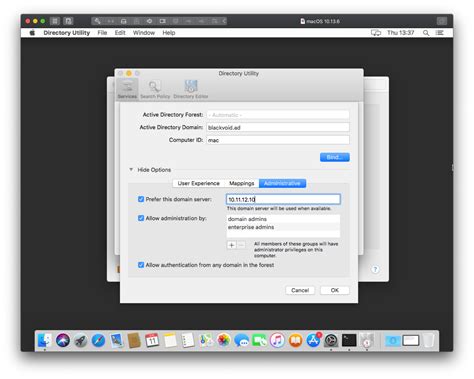Open the Window menu
474x379 pixels.
(x=144, y=33)
